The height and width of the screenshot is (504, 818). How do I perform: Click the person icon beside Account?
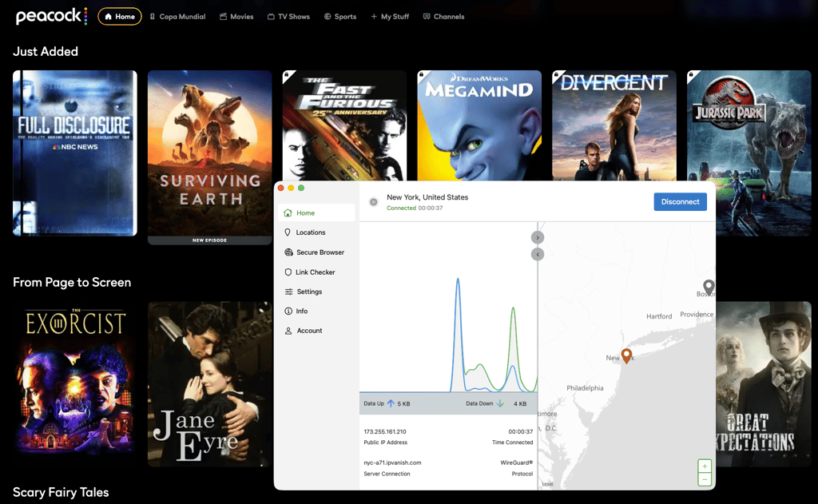[x=288, y=331]
